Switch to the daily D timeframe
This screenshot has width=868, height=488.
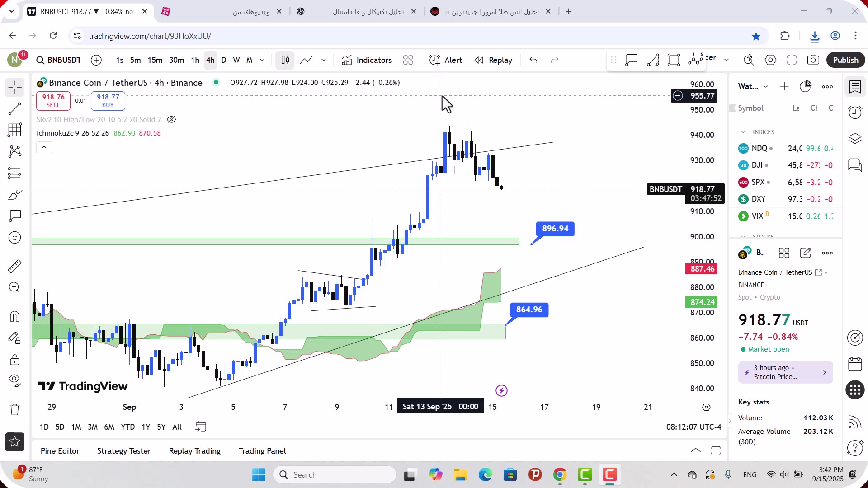[224, 60]
